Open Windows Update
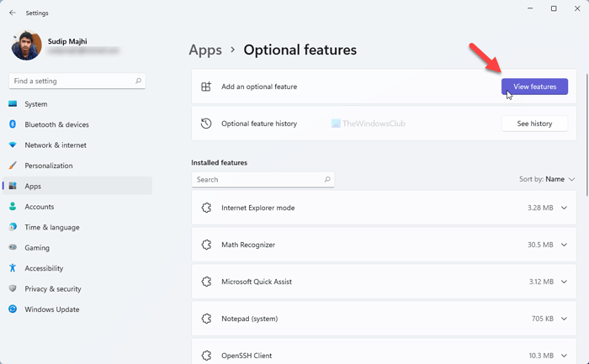Screen dimensions: 589x364 click(77, 309)
